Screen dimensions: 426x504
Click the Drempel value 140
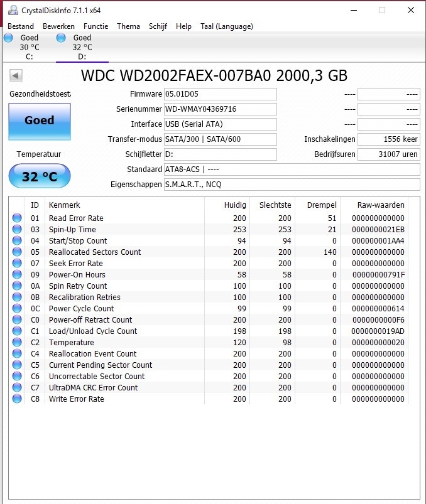point(330,252)
